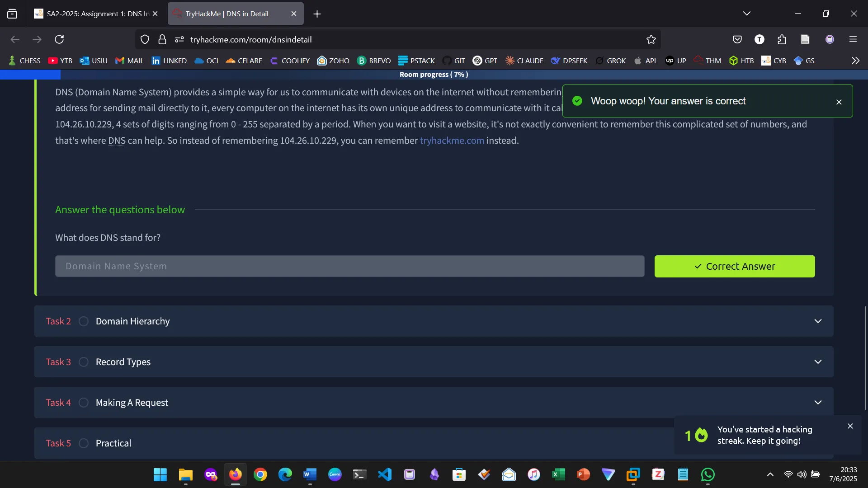Open the tab list dropdown arrow
The height and width of the screenshot is (488, 868).
point(747,13)
